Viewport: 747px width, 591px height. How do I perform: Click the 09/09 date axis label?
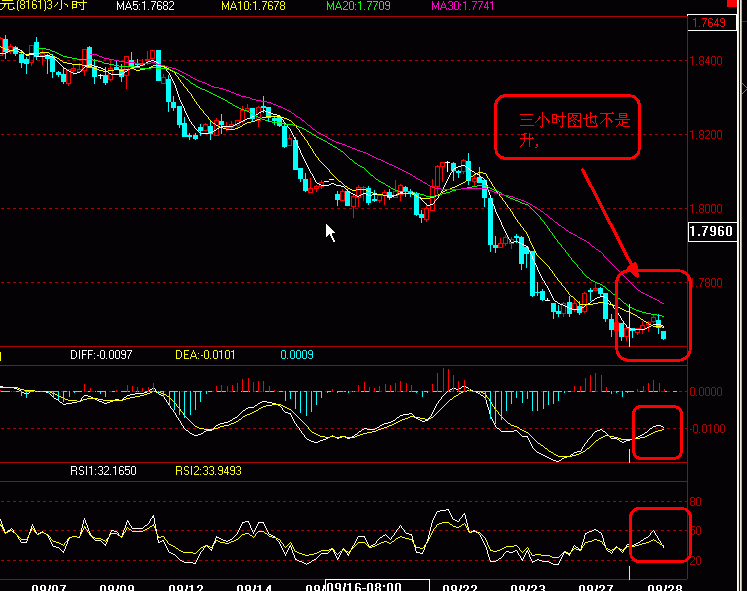click(x=117, y=587)
